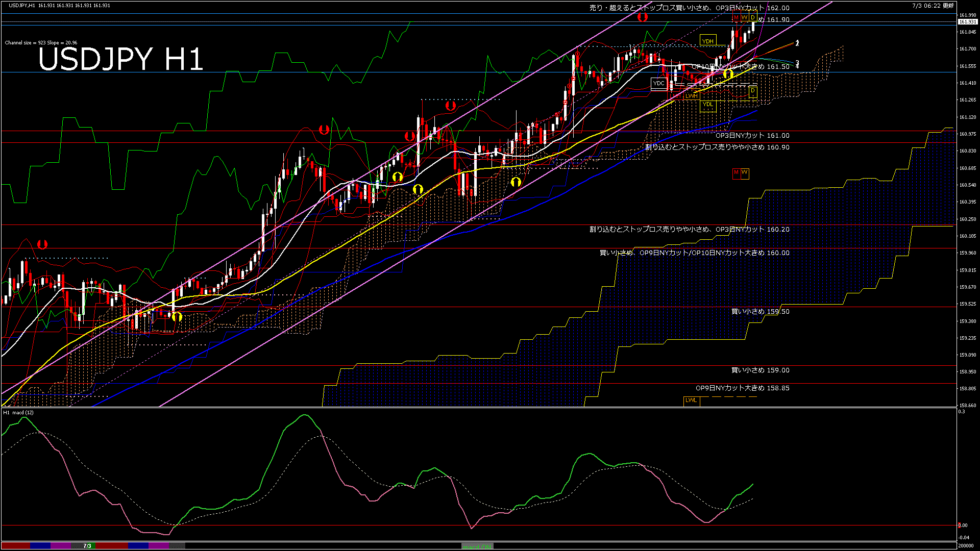The width and height of the screenshot is (980, 551).
Task: Click the '買い小さめ 159.00' level label
Action: click(761, 370)
